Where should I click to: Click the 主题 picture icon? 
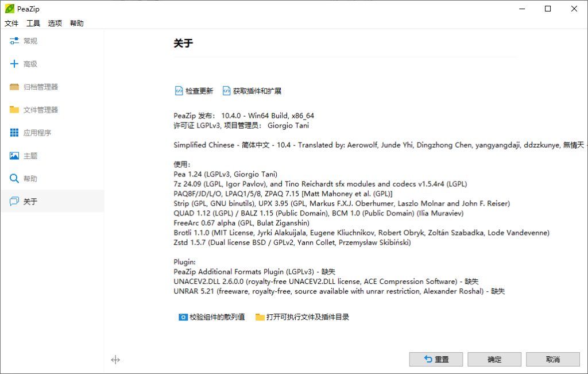click(x=14, y=156)
